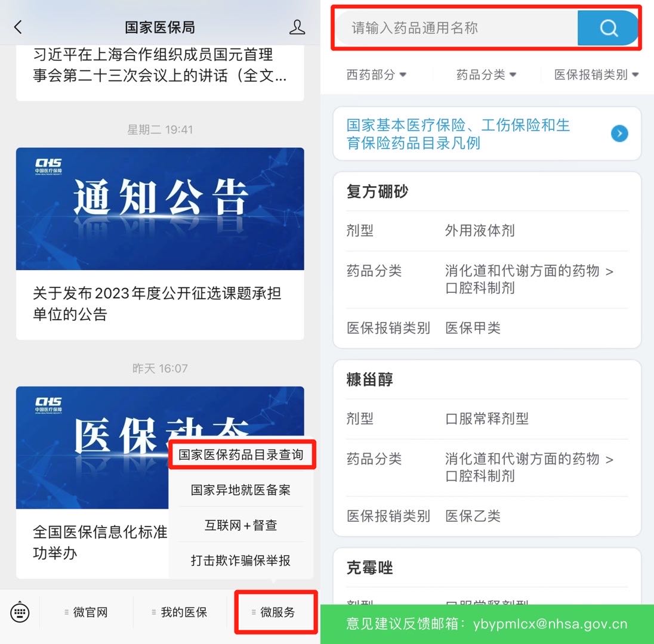This screenshot has width=654, height=644.
Task: Click the blue search magnifier button
Action: click(x=607, y=29)
